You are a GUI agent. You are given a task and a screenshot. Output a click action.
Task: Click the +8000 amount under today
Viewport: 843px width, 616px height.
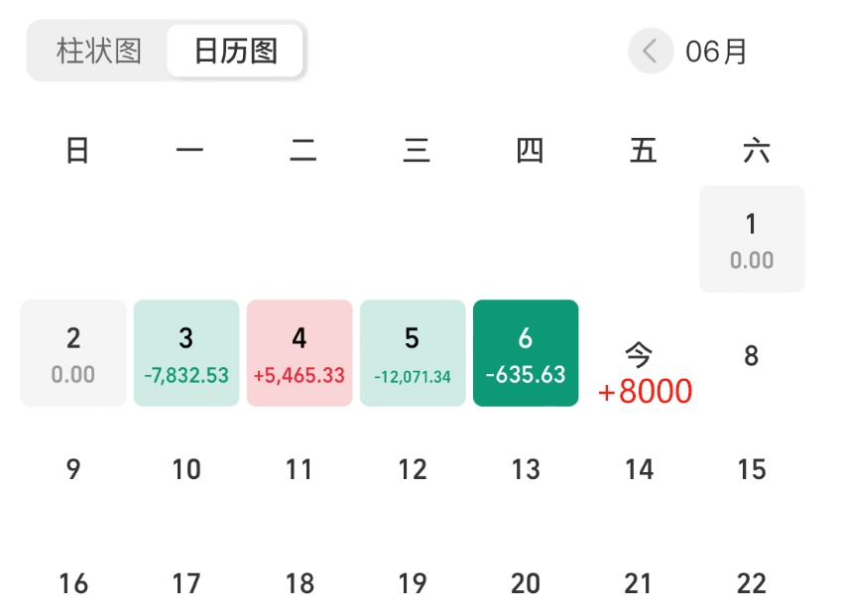[x=646, y=391]
